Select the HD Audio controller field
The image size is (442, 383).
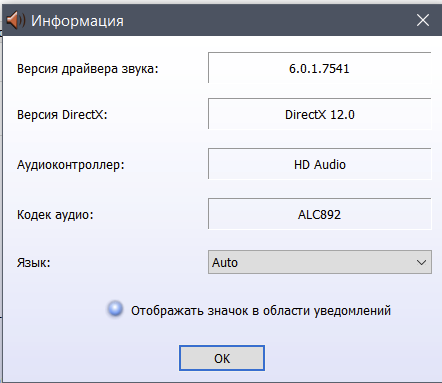point(320,164)
